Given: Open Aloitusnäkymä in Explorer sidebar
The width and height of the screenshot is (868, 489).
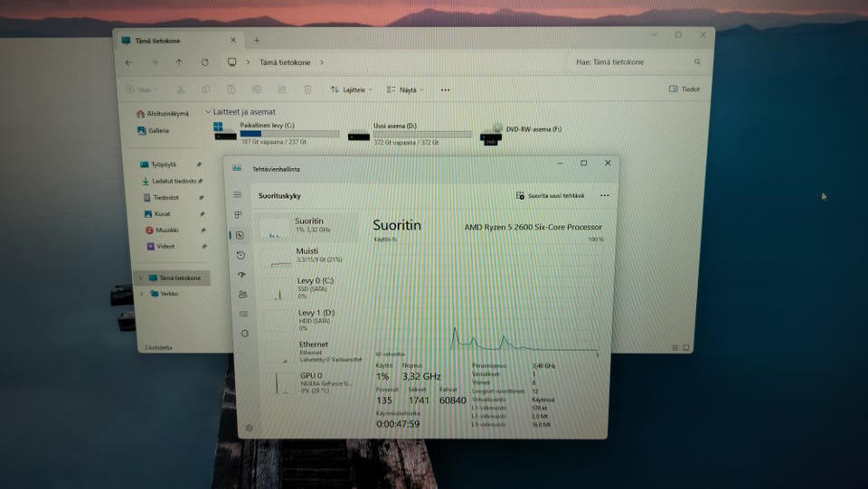Looking at the screenshot, I should pyautogui.click(x=162, y=113).
